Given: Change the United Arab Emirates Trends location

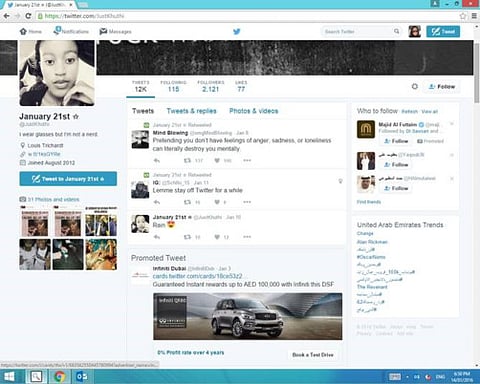Looking at the screenshot, I should tap(365, 233).
